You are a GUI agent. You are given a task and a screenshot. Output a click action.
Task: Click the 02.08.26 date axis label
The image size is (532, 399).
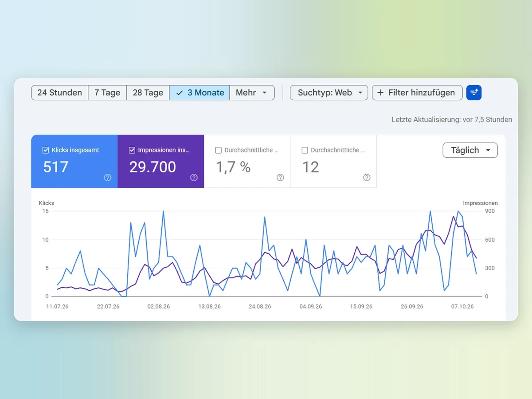point(159,306)
